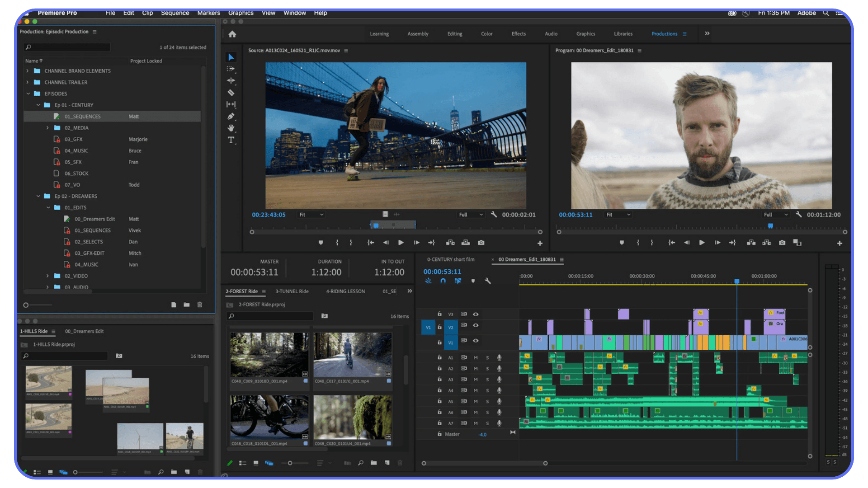Image resolution: width=868 pixels, height=488 pixels.
Task: Add marker in Source monitor
Action: click(x=321, y=243)
